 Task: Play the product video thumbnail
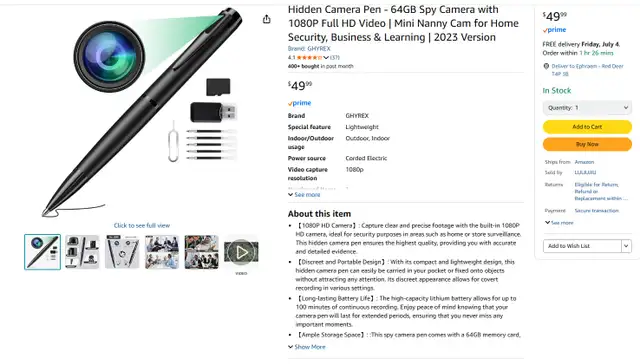tap(241, 252)
